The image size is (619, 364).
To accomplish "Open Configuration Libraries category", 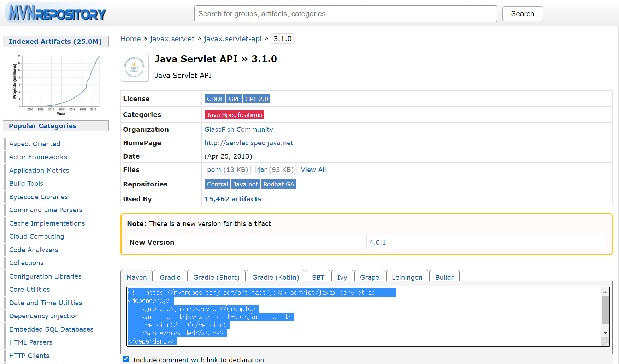I will [x=45, y=276].
